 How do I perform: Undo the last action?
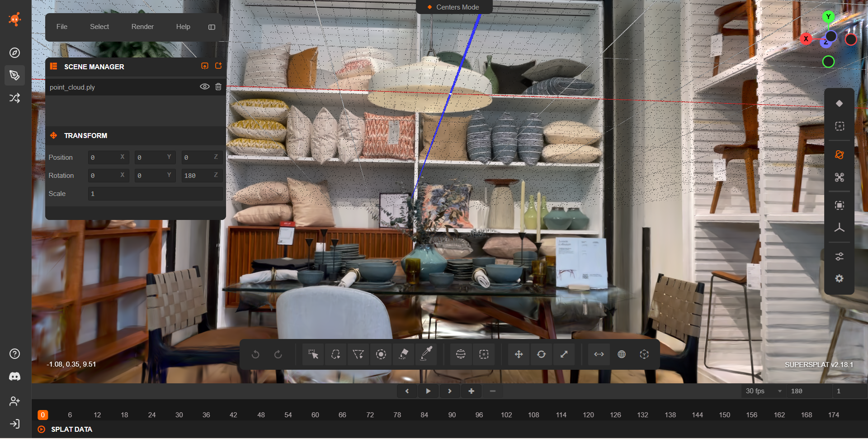click(x=255, y=354)
